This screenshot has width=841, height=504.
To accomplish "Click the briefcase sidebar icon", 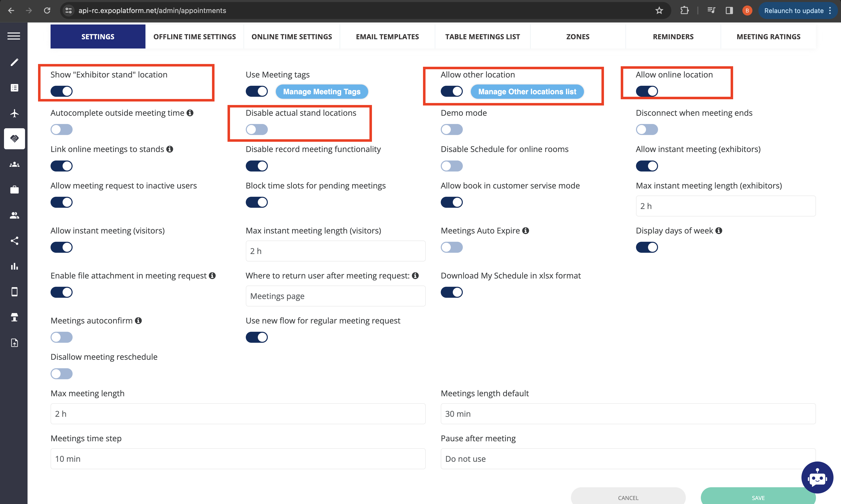I will point(14,190).
